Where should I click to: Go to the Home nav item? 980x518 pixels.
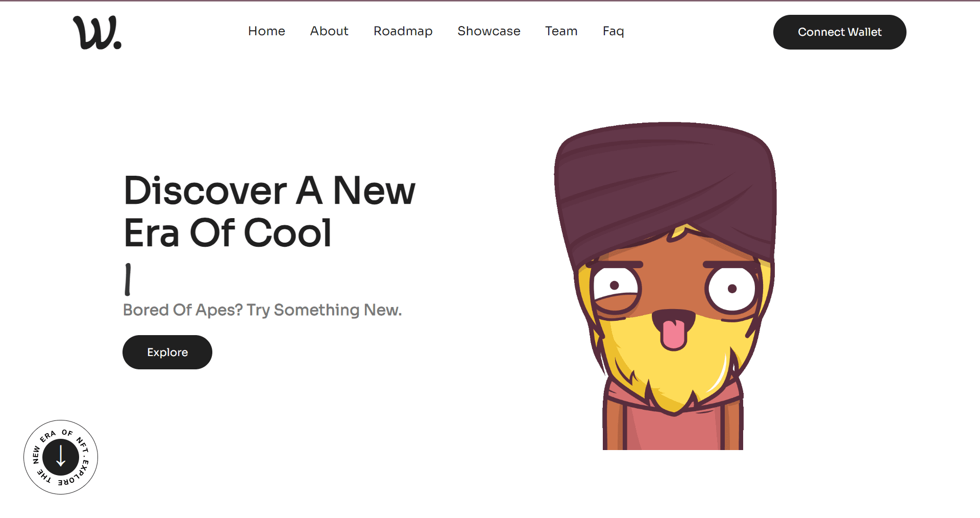[266, 31]
